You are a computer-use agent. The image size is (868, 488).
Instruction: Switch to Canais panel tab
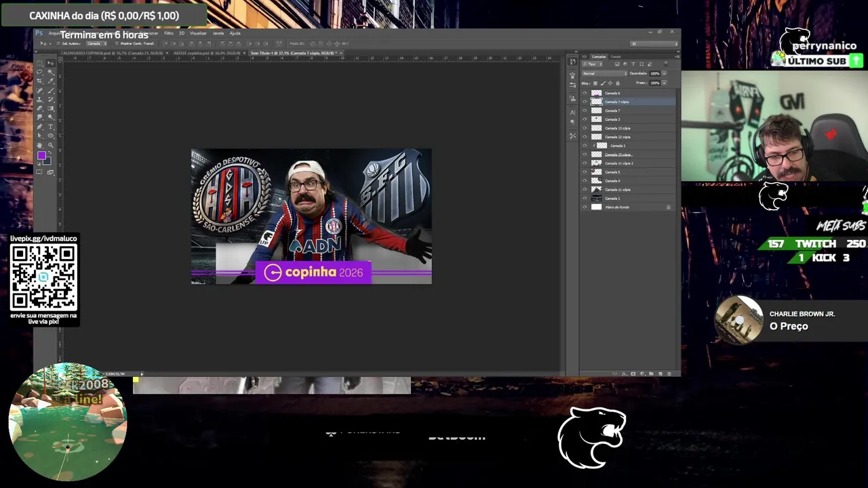[616, 56]
